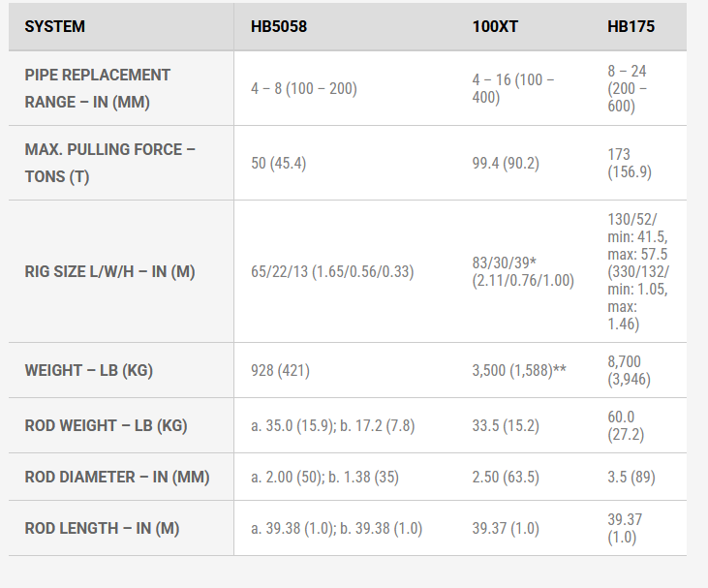
Task: Select the 100XT rod diameter 2.50 (63.5)
Action: pos(506,477)
